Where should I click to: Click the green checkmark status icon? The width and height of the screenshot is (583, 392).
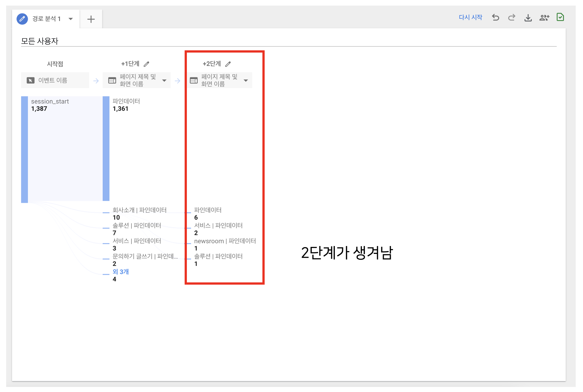[560, 17]
